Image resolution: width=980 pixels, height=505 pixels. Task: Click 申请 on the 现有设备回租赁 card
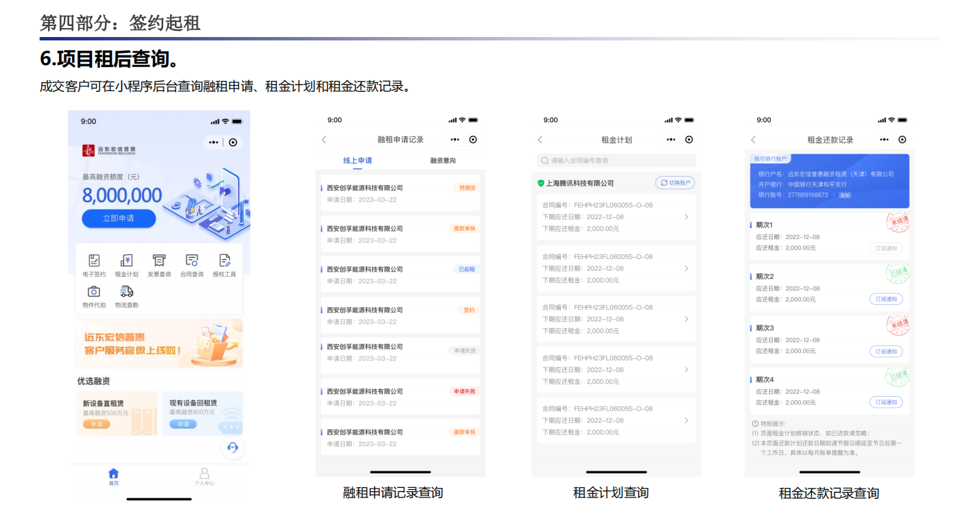coord(183,424)
